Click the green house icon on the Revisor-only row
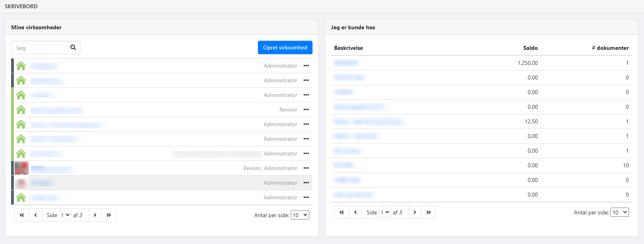The width and height of the screenshot is (644, 244). (21, 110)
